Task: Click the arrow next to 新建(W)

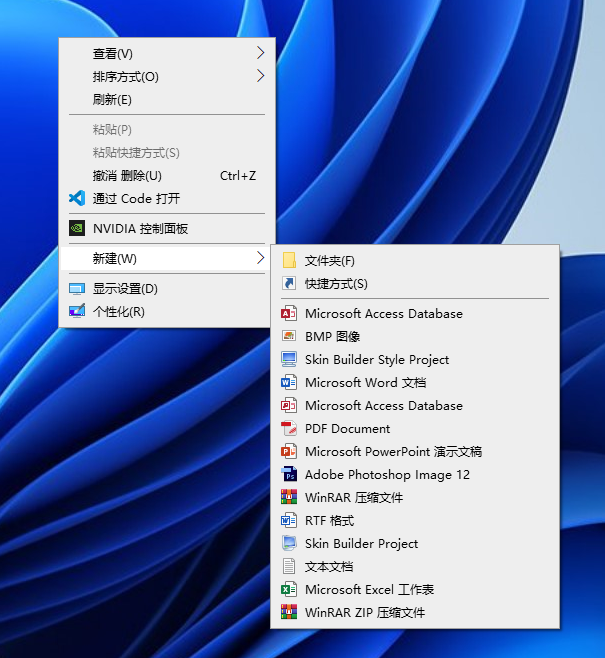Action: tap(261, 259)
